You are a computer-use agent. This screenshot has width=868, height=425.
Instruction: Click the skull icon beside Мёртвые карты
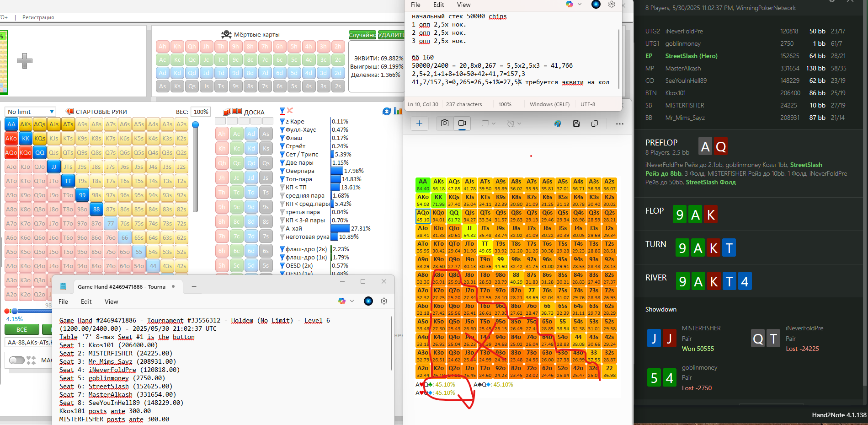click(226, 34)
